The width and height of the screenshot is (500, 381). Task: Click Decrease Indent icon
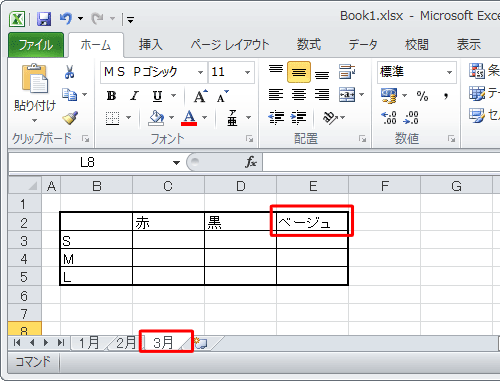point(276,118)
